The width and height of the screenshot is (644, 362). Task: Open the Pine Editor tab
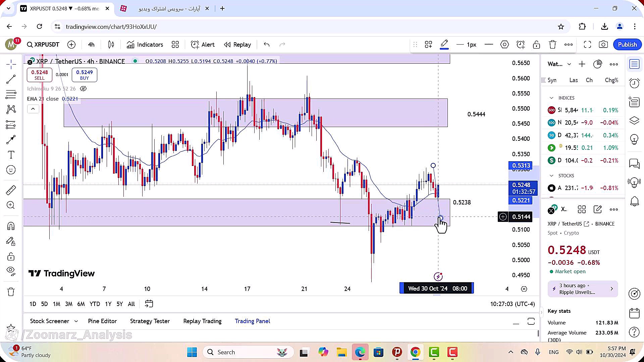point(102,321)
